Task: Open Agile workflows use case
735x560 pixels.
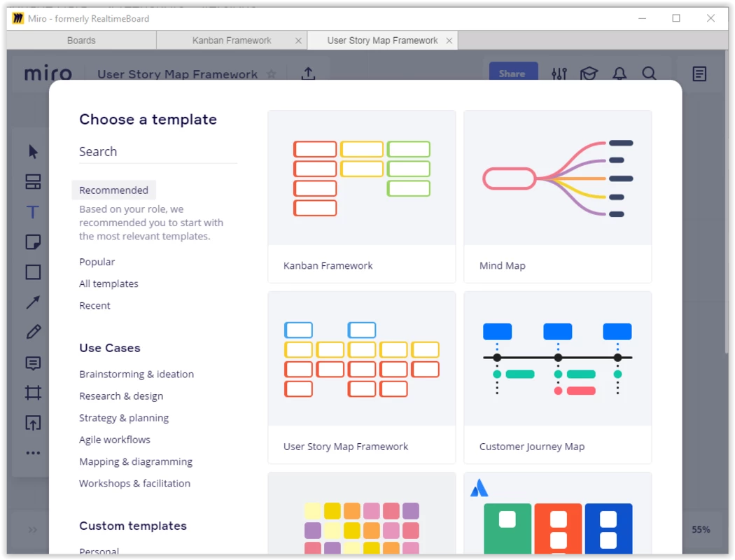Action: tap(115, 440)
